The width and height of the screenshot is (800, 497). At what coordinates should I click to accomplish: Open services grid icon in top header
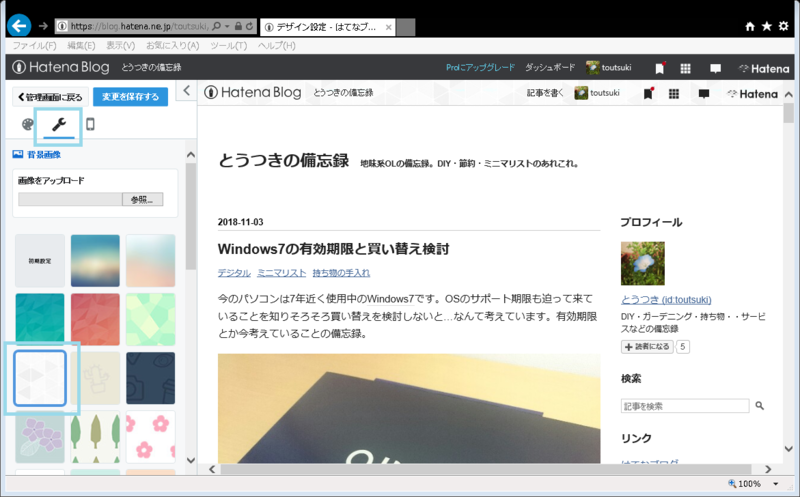coord(685,68)
